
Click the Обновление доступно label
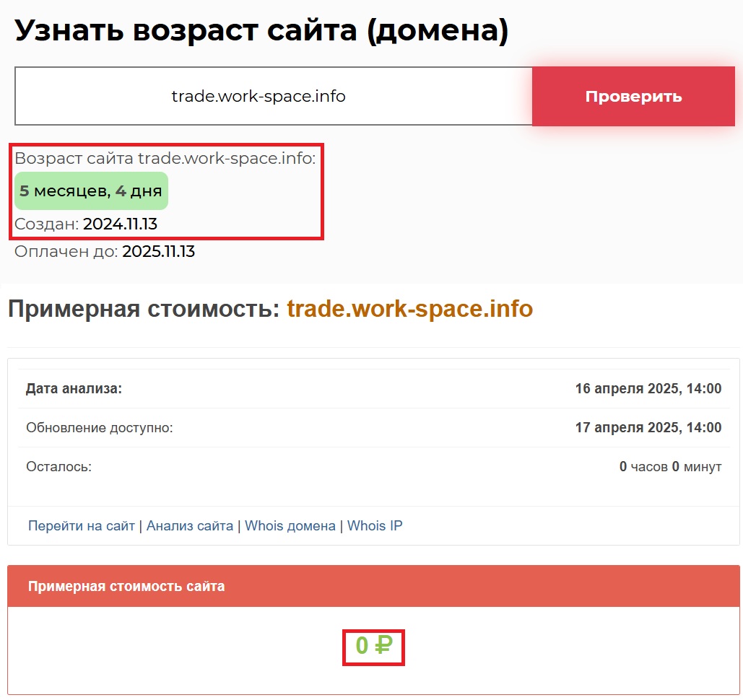[100, 428]
